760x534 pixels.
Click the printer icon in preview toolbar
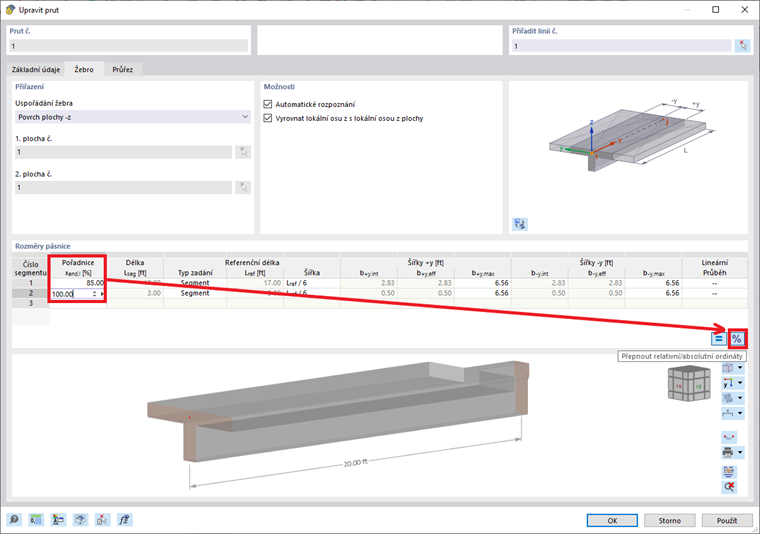coord(728,453)
